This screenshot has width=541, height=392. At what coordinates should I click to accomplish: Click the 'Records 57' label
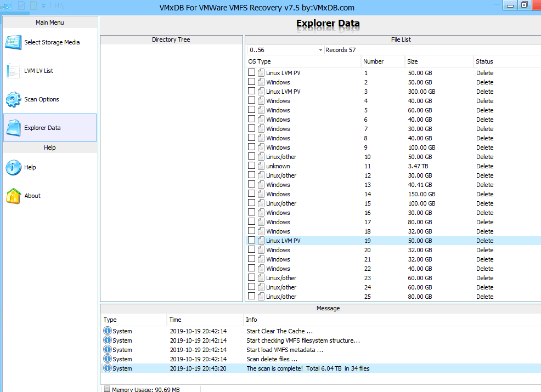[340, 50]
